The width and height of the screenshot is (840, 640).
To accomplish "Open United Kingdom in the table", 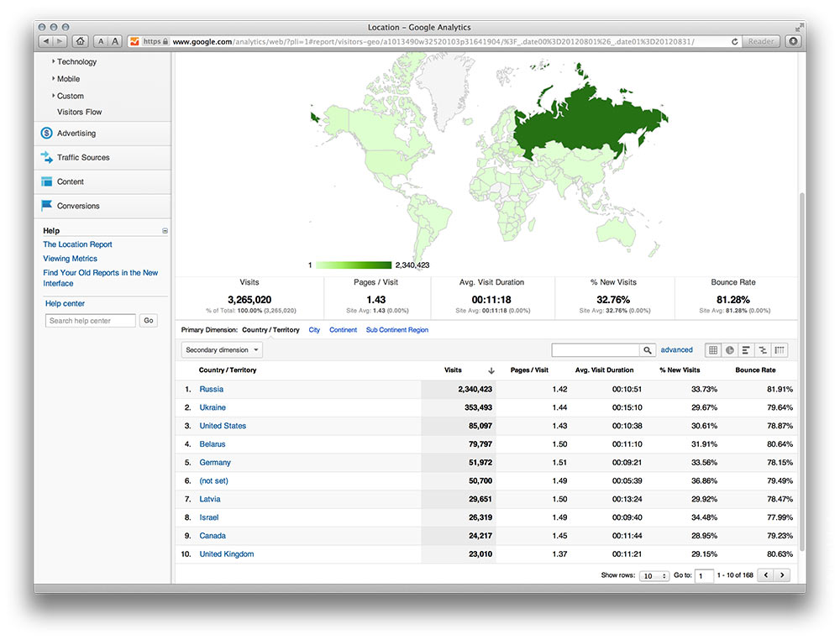I will (x=227, y=553).
